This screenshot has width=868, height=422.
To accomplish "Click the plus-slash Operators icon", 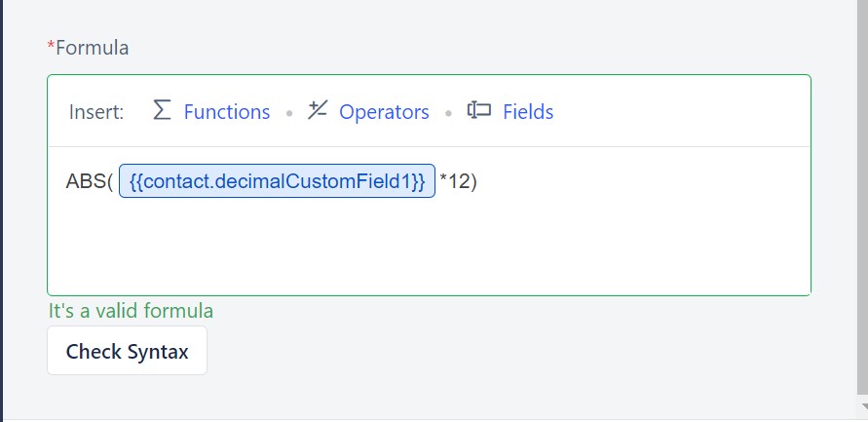I will click(x=318, y=110).
